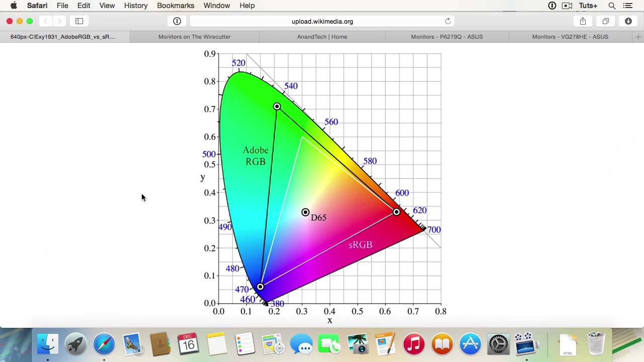Show all tabs overview

pyautogui.click(x=606, y=21)
